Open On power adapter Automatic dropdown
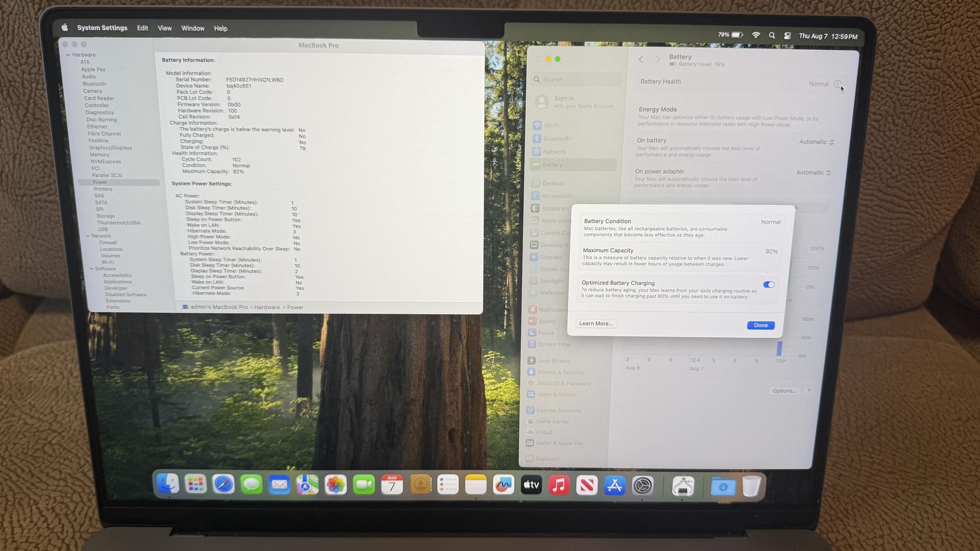Image resolution: width=980 pixels, height=551 pixels. tap(814, 172)
